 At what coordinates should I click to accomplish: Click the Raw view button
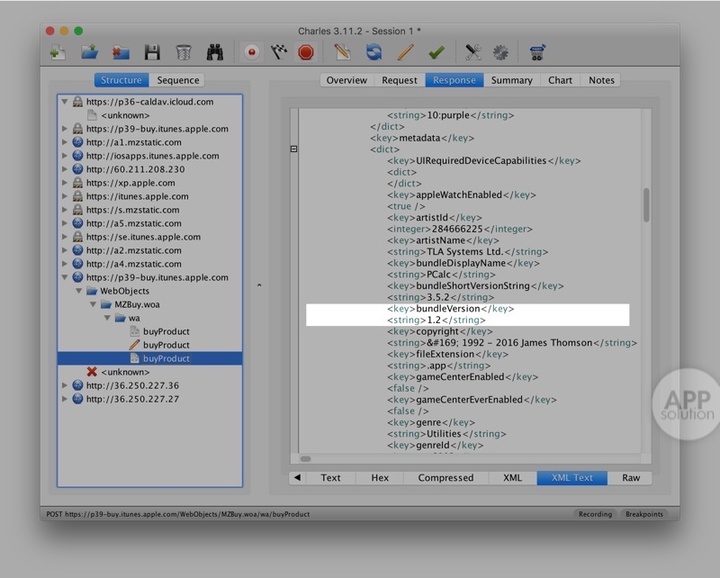(x=630, y=478)
